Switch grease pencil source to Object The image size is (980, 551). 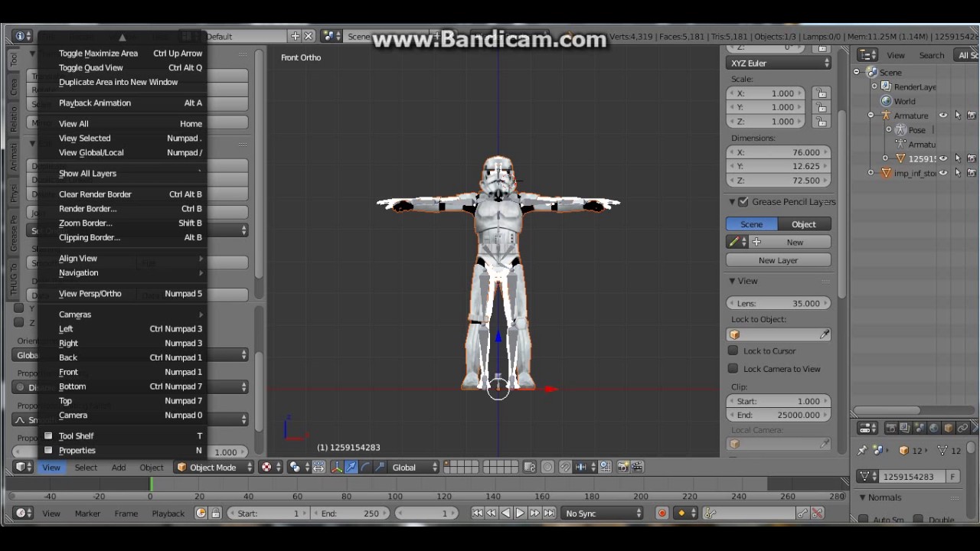pos(805,224)
